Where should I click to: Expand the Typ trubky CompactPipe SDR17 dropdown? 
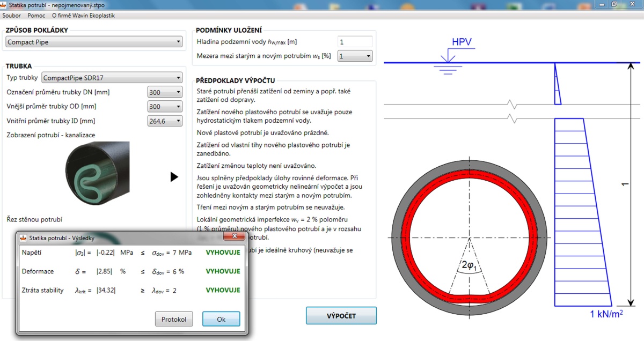(x=112, y=78)
